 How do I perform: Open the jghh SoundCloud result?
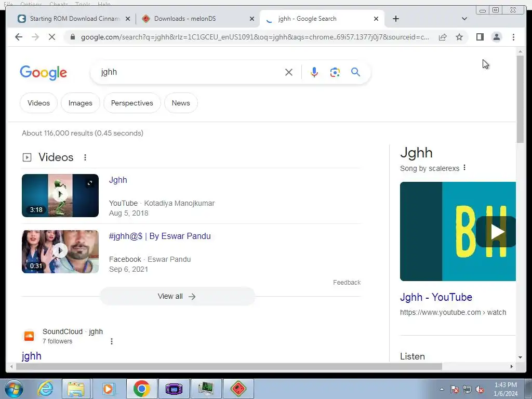[32, 356]
